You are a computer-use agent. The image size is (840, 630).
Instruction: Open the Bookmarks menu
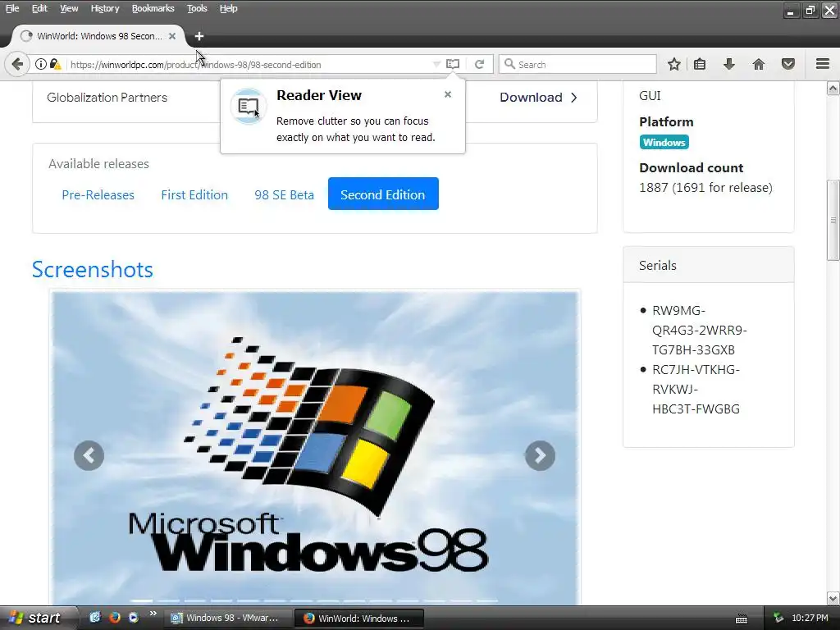pyautogui.click(x=153, y=8)
